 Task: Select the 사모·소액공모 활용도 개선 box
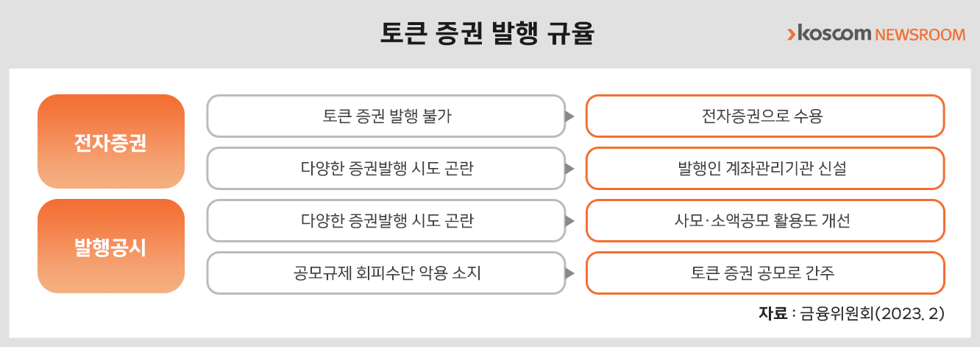tap(765, 221)
